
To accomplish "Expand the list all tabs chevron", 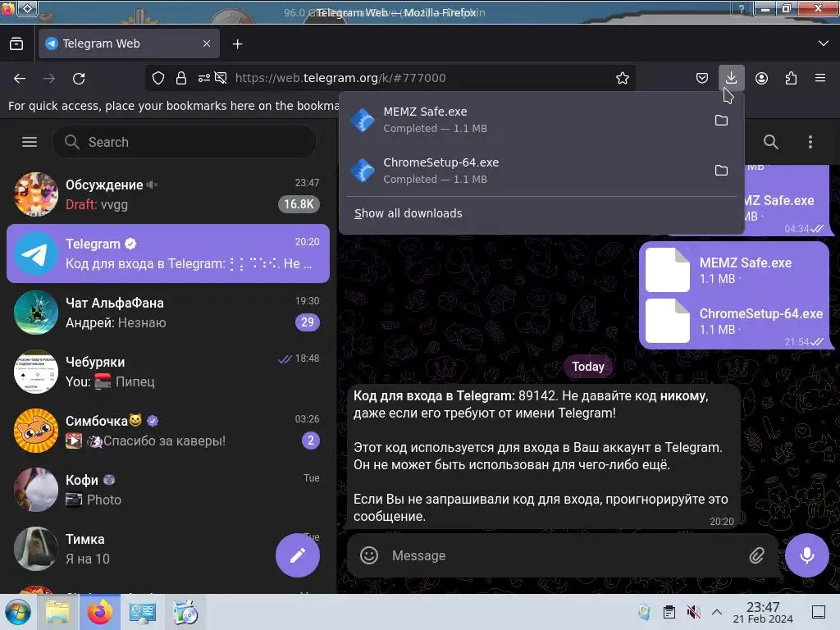I will (x=824, y=43).
